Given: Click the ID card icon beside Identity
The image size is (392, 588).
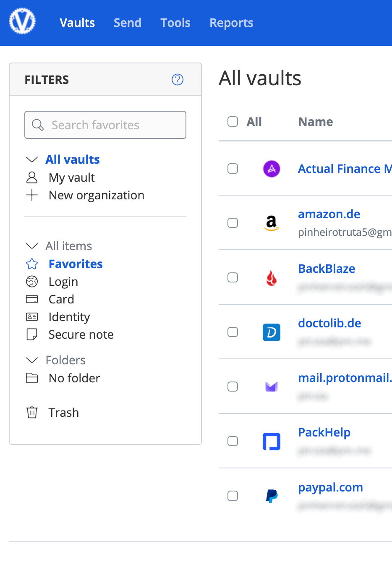Looking at the screenshot, I should coord(32,317).
